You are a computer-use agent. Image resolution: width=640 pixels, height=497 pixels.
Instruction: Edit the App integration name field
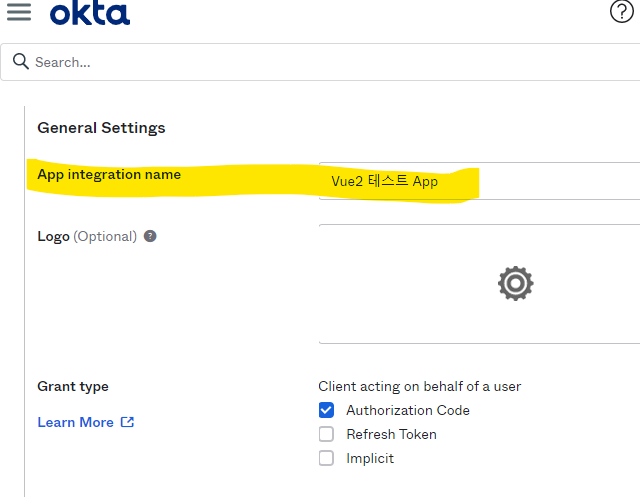click(479, 181)
